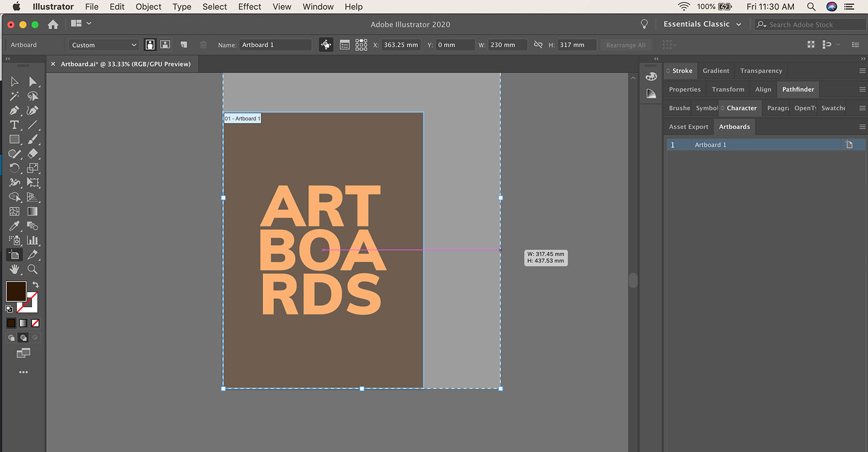868x452 pixels.
Task: Select the Zoom tool in toolbar
Action: pyautogui.click(x=33, y=269)
